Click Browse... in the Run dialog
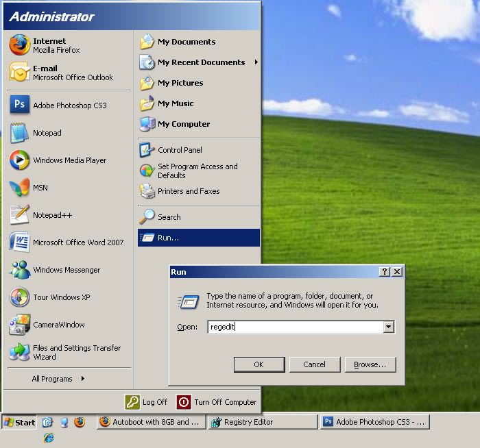 [x=370, y=364]
